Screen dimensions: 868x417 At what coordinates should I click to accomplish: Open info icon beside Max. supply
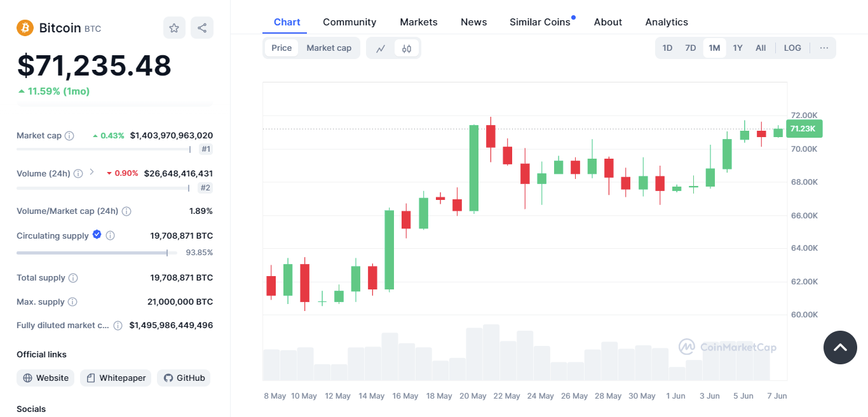click(x=72, y=301)
